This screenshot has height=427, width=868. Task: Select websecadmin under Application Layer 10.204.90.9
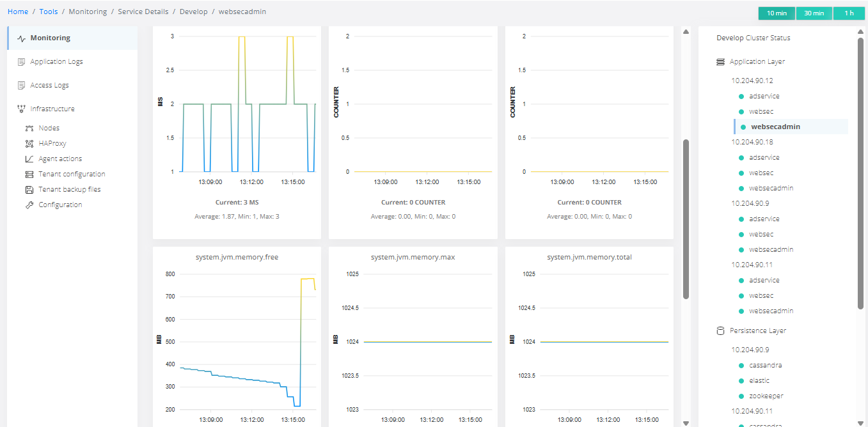click(771, 250)
